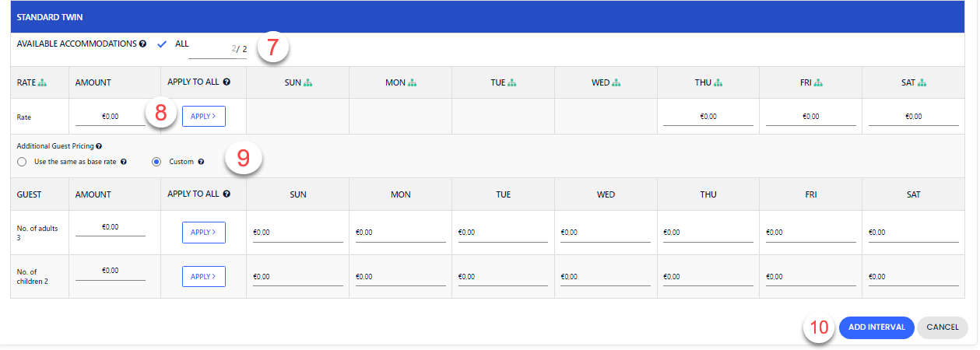The width and height of the screenshot is (980, 350).
Task: Click the hierarchy icon beside TUE
Action: tap(512, 82)
